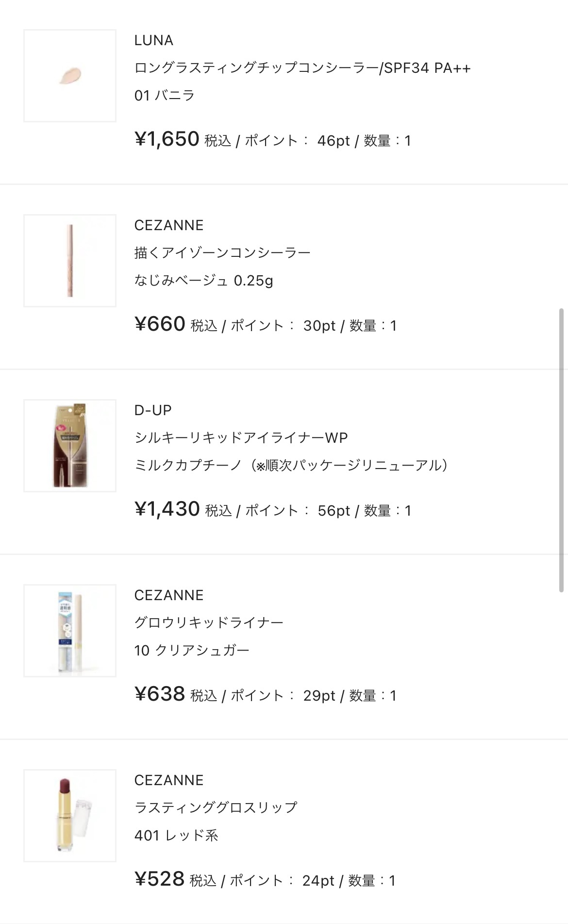This screenshot has width=568, height=924.
Task: Open the D-UP eyeliner package thumbnail
Action: pos(70,445)
